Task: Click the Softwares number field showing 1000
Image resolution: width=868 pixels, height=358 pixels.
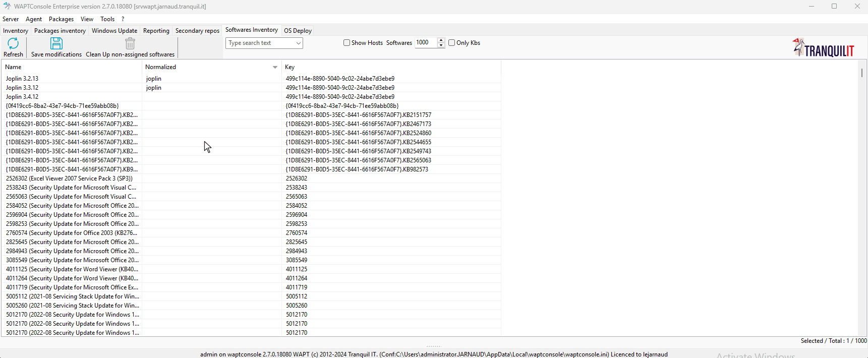Action: click(x=426, y=43)
